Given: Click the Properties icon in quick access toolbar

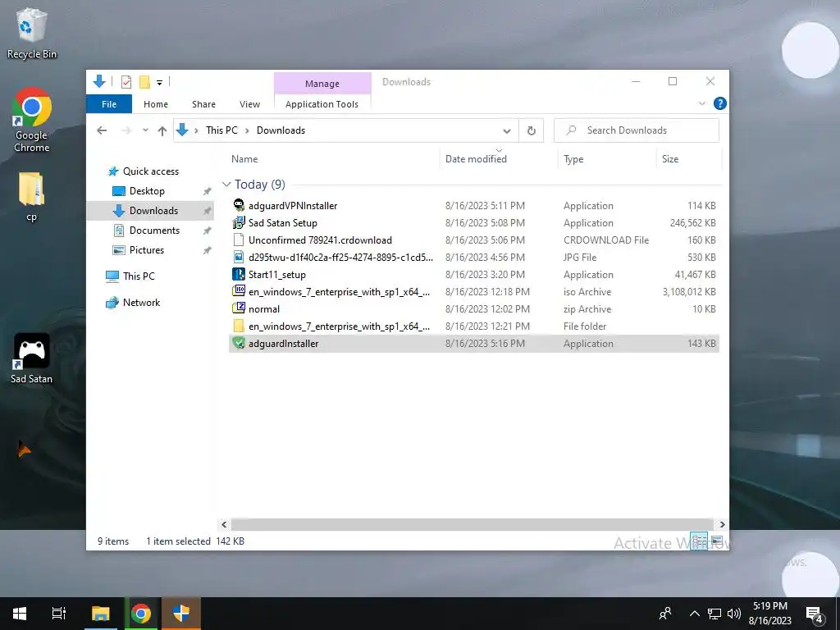Looking at the screenshot, I should coord(126,82).
